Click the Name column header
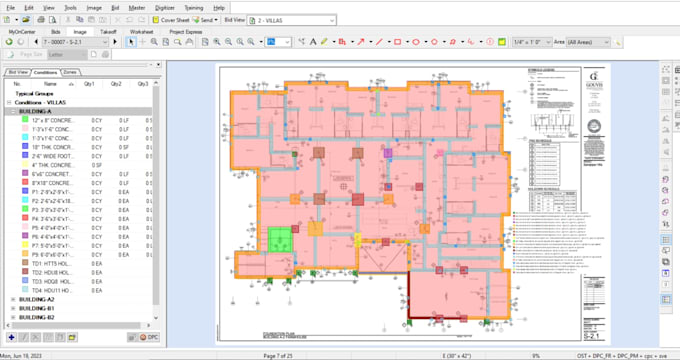The image size is (680, 360). [x=50, y=84]
